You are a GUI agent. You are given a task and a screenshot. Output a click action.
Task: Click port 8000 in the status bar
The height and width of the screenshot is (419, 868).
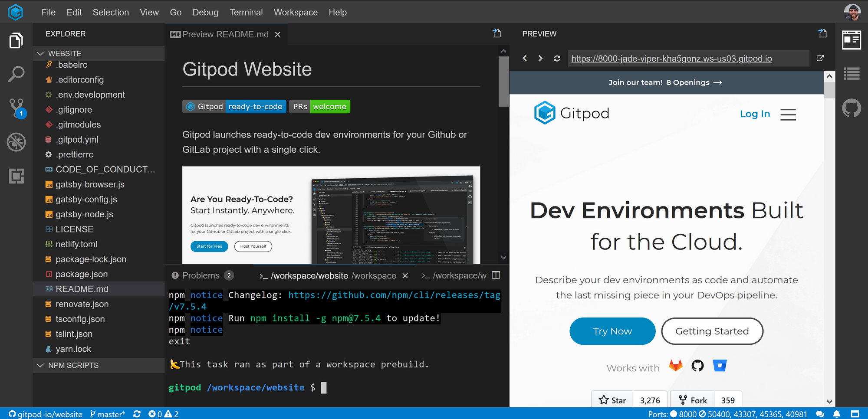(684, 414)
